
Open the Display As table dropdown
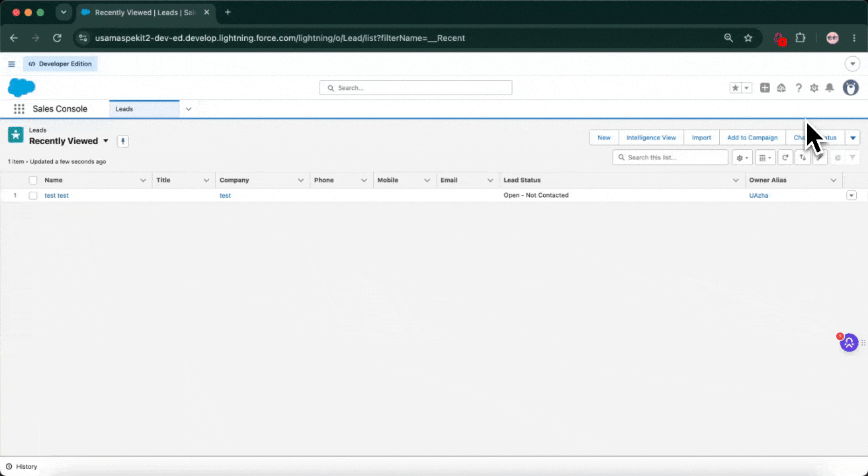click(x=765, y=157)
